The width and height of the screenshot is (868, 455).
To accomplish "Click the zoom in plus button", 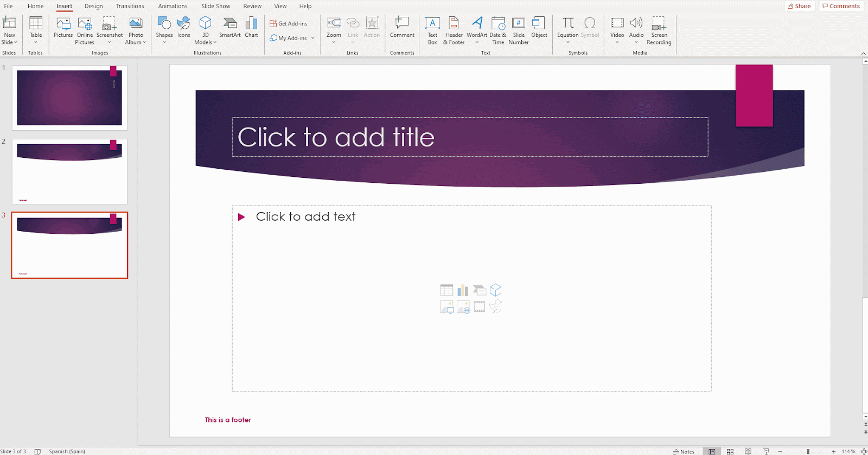I will (834, 451).
